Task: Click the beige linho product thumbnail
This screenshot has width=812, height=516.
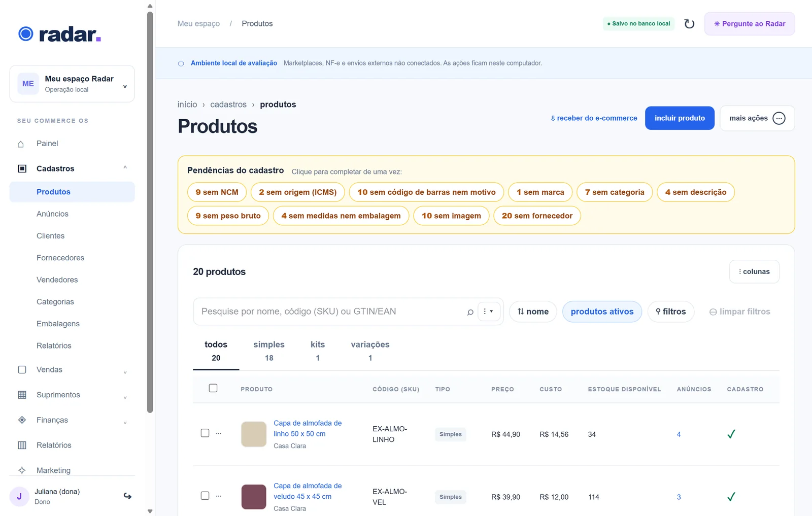Action: (254, 434)
